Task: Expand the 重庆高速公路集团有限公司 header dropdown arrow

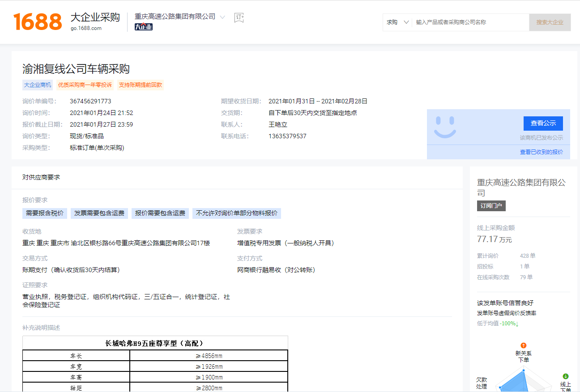Action: (222, 17)
